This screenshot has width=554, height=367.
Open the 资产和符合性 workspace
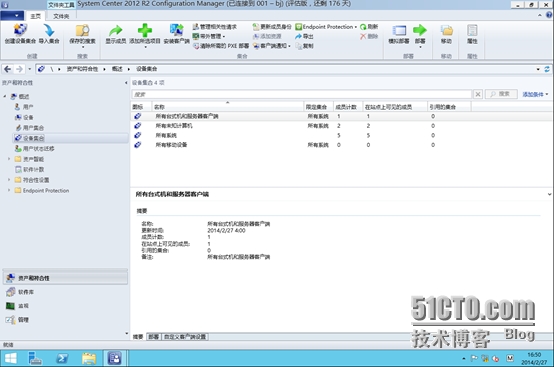pyautogui.click(x=65, y=278)
